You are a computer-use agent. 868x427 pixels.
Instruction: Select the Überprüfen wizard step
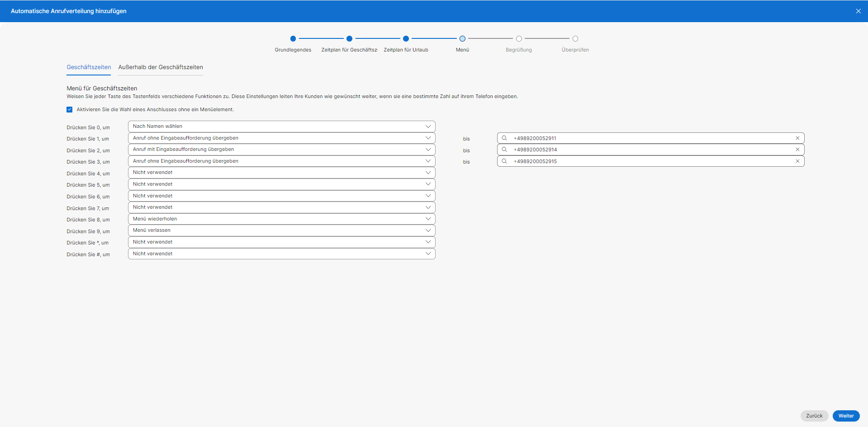575,39
